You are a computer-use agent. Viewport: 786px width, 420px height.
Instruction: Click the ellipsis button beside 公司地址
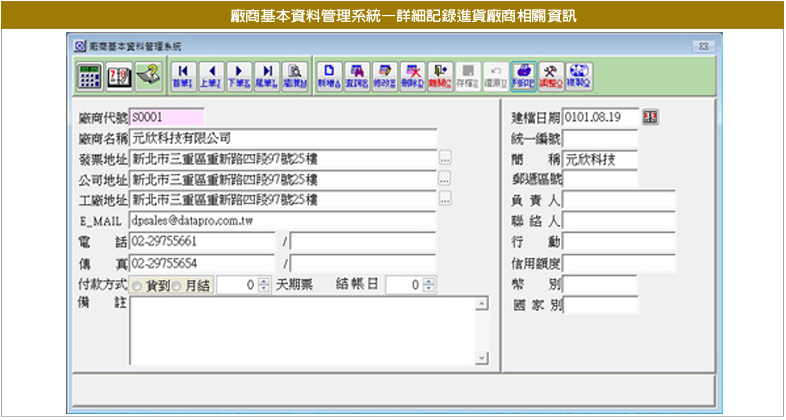pos(445,179)
